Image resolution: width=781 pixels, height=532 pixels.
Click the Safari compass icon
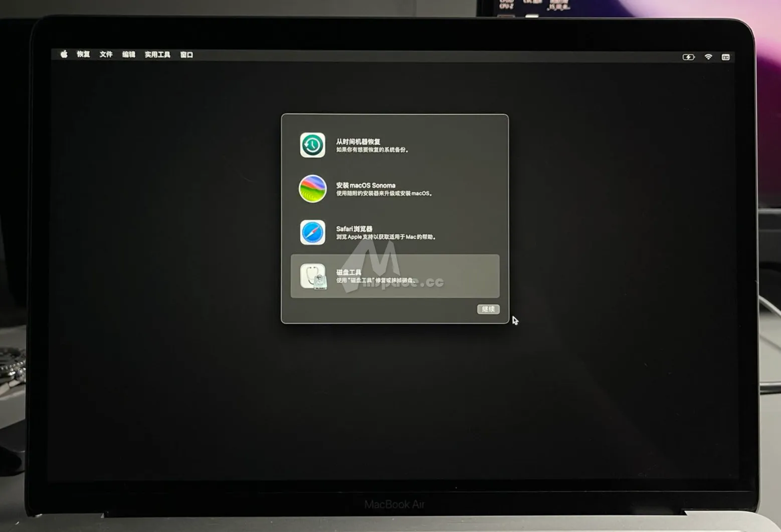click(x=312, y=233)
